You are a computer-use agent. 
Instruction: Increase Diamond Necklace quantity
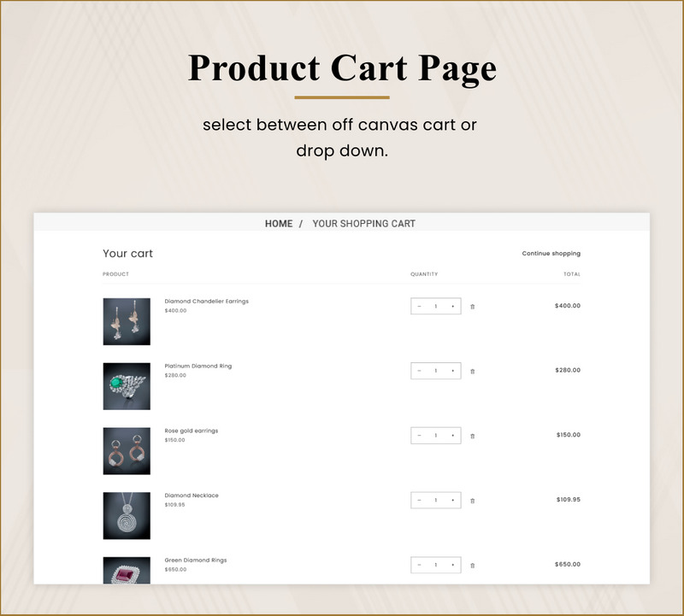[x=451, y=501]
